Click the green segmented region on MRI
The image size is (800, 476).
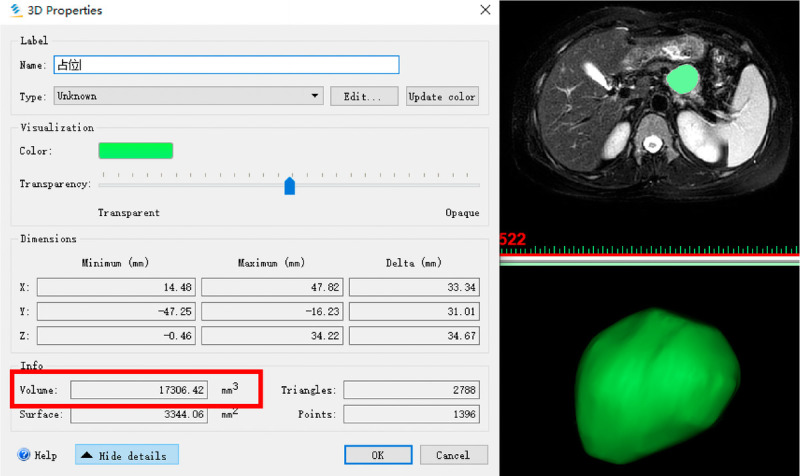pos(684,78)
